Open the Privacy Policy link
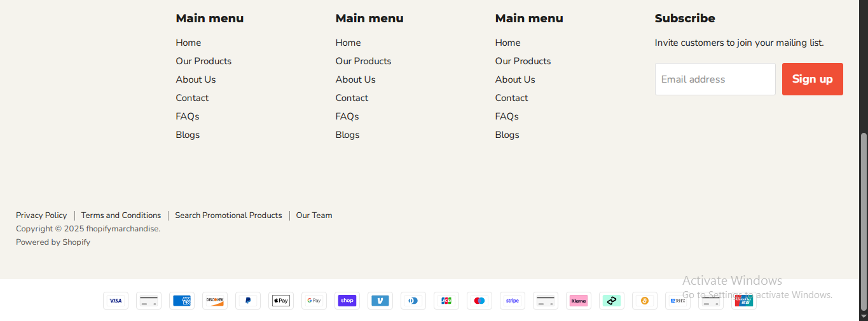This screenshot has width=868, height=321. (41, 215)
